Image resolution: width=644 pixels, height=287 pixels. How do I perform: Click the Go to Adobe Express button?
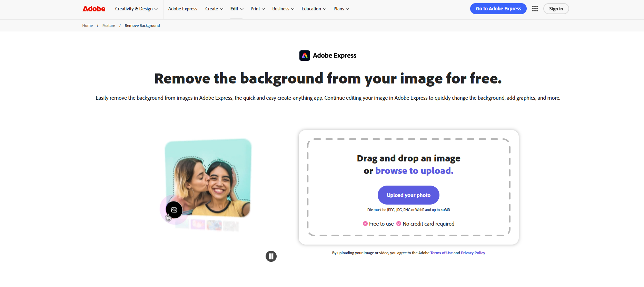[498, 9]
